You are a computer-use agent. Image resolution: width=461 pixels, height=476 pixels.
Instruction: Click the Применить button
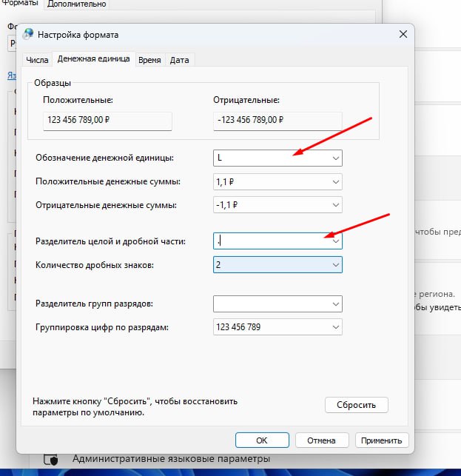point(382,440)
